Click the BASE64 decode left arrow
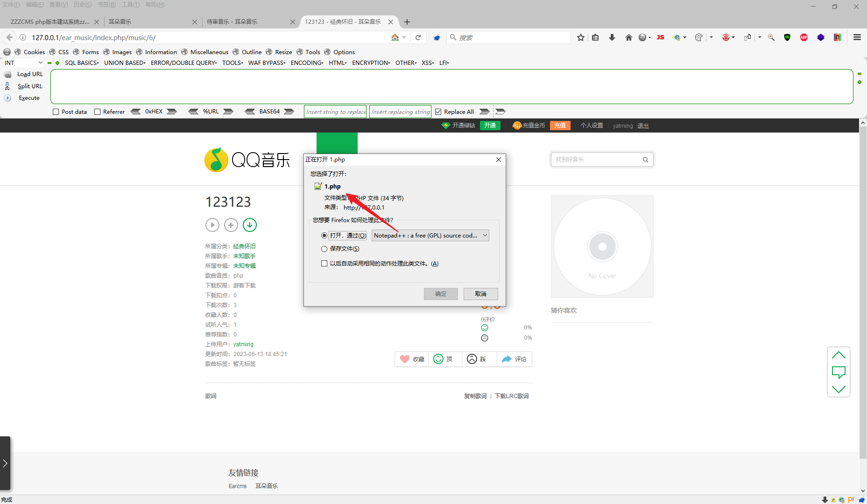This screenshot has width=867, height=504. tap(250, 112)
